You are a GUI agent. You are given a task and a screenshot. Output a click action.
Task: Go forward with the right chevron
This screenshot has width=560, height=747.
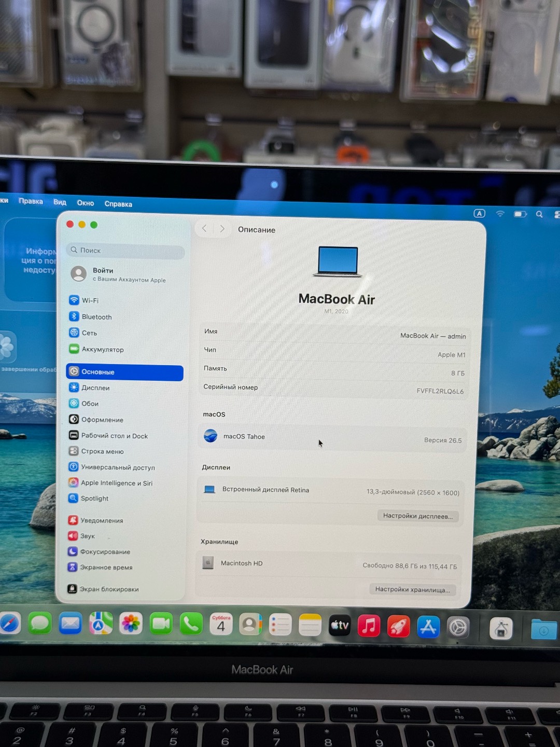222,229
